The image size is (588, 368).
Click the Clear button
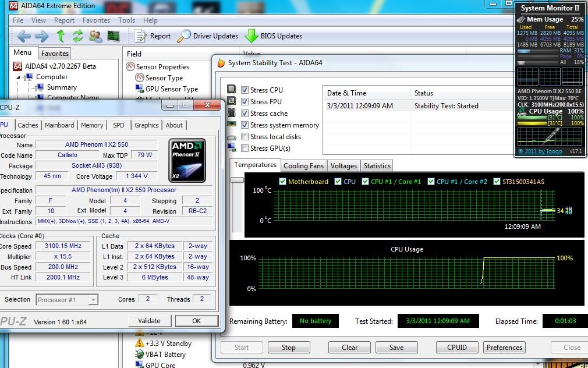pos(349,348)
